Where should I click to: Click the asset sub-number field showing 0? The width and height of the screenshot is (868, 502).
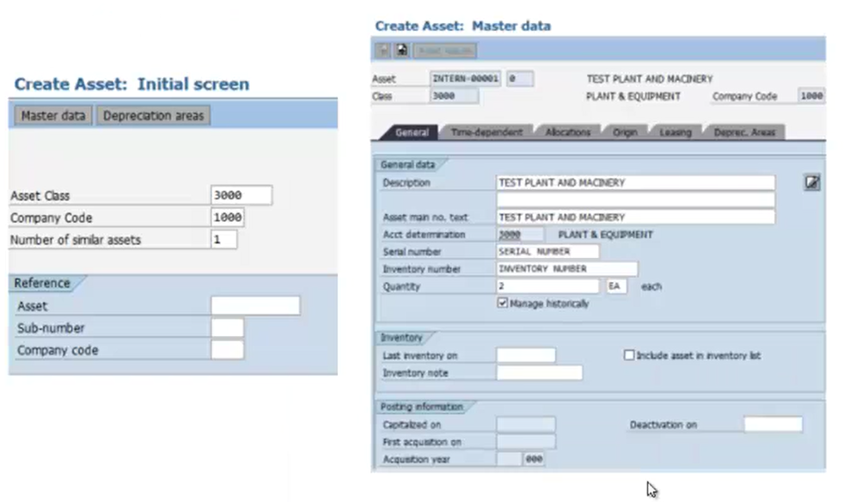pyautogui.click(x=520, y=78)
